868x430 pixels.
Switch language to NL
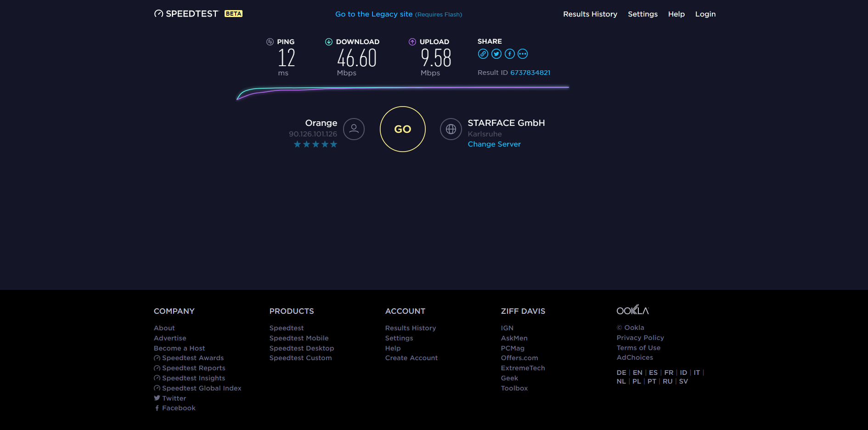point(621,381)
